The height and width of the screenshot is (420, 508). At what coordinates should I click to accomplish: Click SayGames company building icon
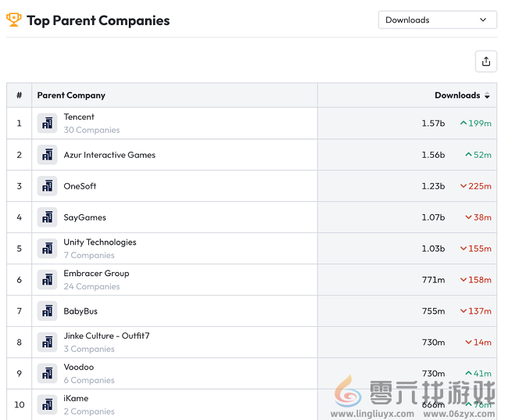coord(48,217)
